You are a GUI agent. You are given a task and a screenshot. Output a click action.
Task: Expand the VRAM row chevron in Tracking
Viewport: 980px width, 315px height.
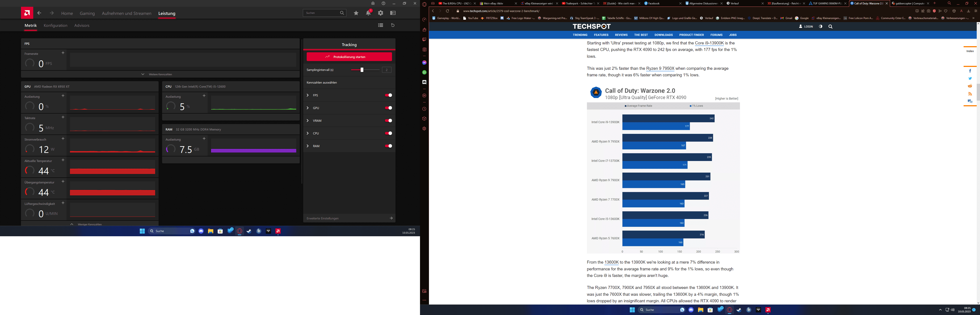click(307, 121)
